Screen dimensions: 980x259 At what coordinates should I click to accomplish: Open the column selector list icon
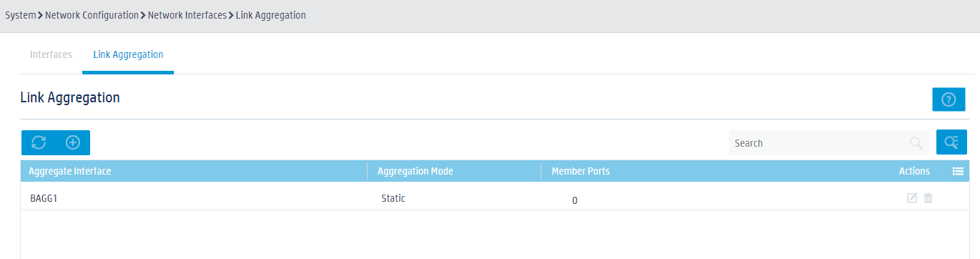click(959, 171)
